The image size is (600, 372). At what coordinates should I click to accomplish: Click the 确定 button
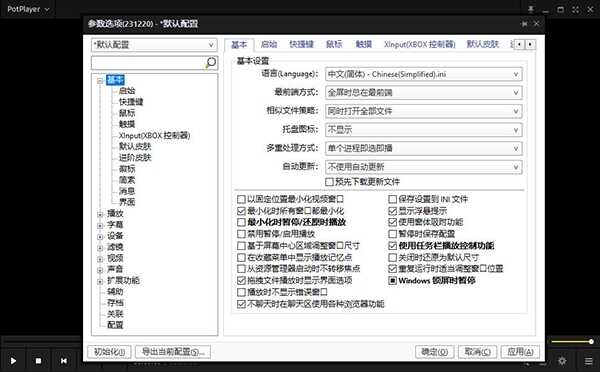[x=435, y=352]
